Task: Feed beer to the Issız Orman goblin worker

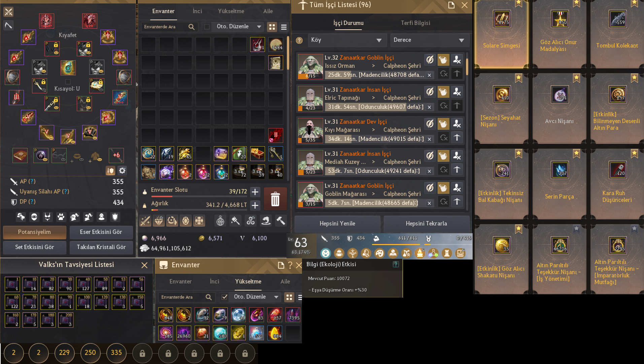Action: click(x=443, y=60)
